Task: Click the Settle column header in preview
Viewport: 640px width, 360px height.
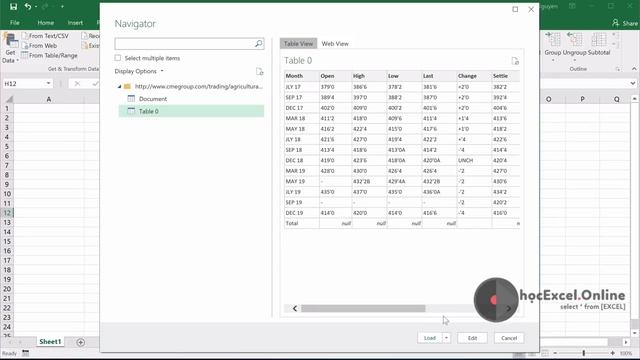Action: (x=506, y=76)
